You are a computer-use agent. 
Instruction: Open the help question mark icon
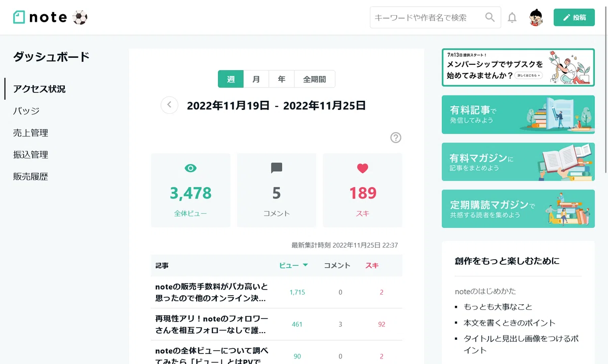(396, 138)
